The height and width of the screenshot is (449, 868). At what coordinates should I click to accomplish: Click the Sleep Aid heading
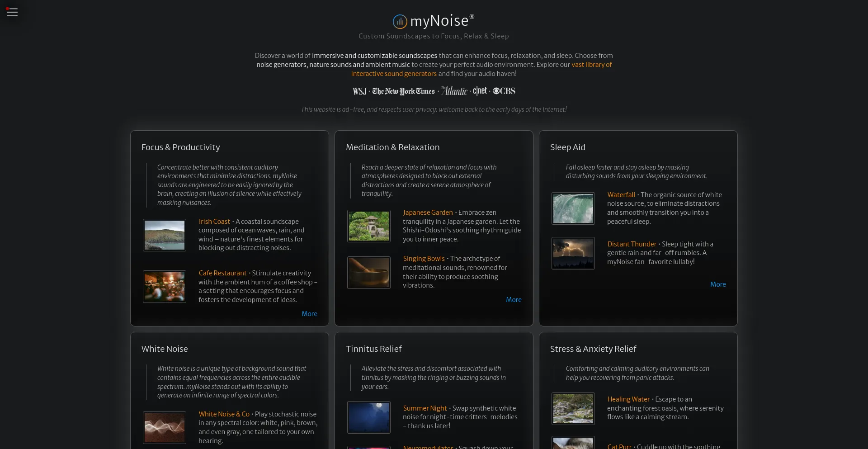point(567,147)
